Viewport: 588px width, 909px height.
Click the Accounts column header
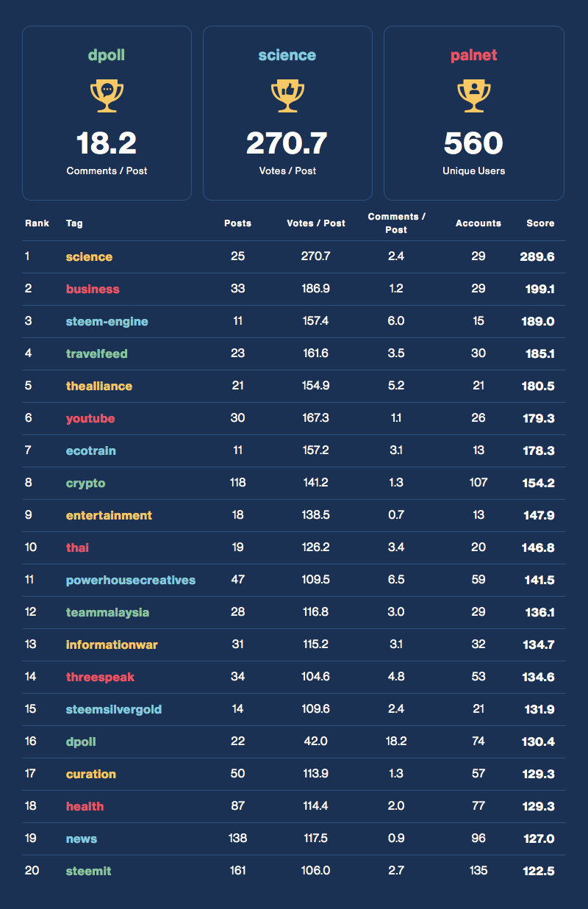[x=478, y=223]
